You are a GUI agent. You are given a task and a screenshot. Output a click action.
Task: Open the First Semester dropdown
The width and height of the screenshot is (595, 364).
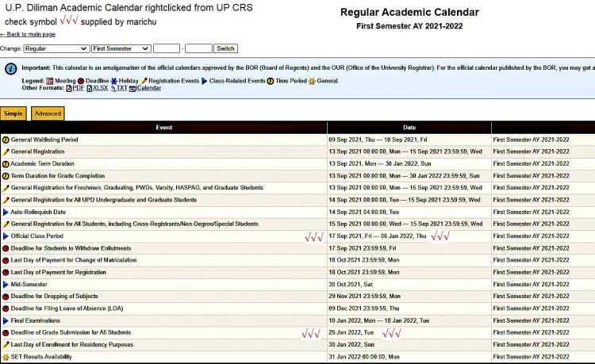click(x=121, y=48)
